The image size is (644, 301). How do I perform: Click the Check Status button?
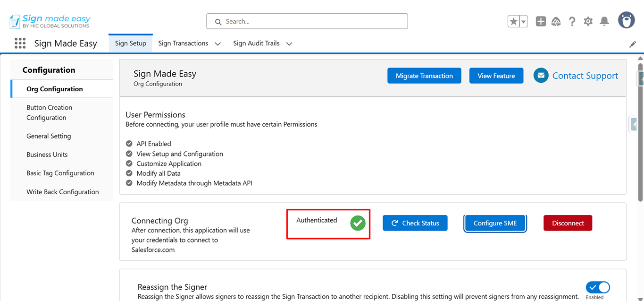click(415, 223)
